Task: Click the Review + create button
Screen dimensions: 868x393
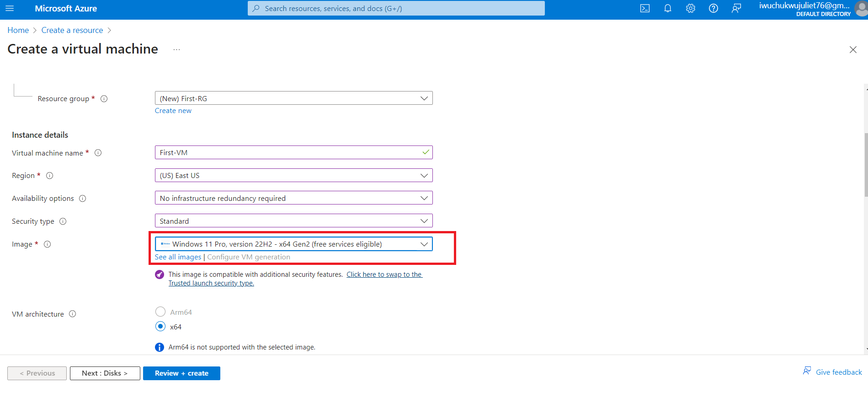Action: coord(181,373)
